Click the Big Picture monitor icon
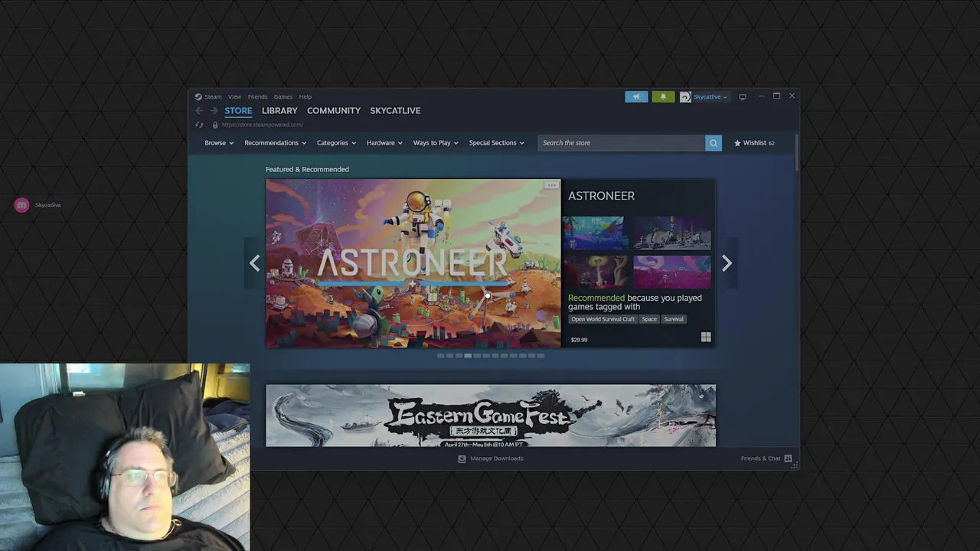Image resolution: width=980 pixels, height=551 pixels. click(x=742, y=97)
